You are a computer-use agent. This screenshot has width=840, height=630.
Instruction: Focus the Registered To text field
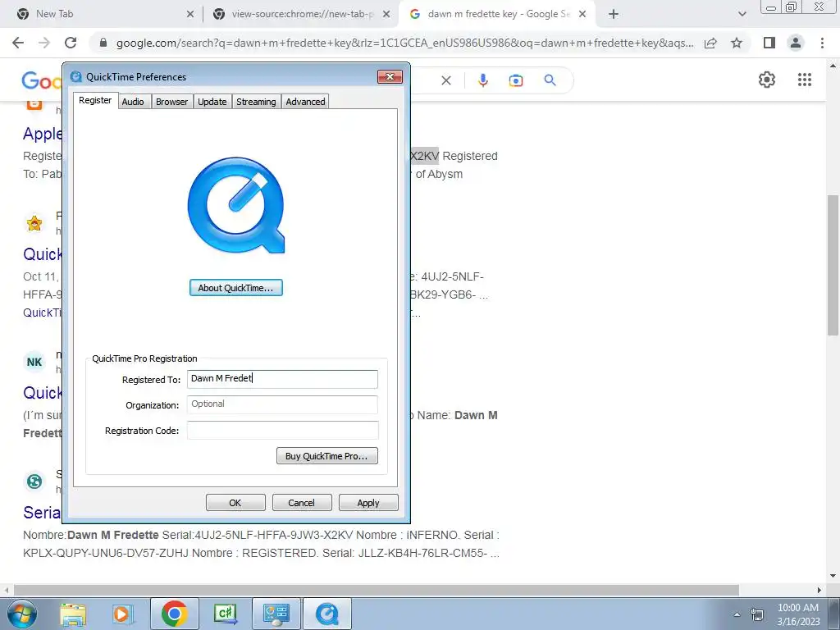pos(282,379)
